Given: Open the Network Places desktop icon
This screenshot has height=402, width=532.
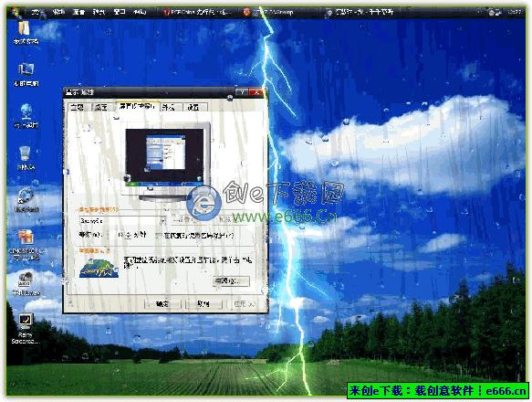Looking at the screenshot, I should point(26,116).
